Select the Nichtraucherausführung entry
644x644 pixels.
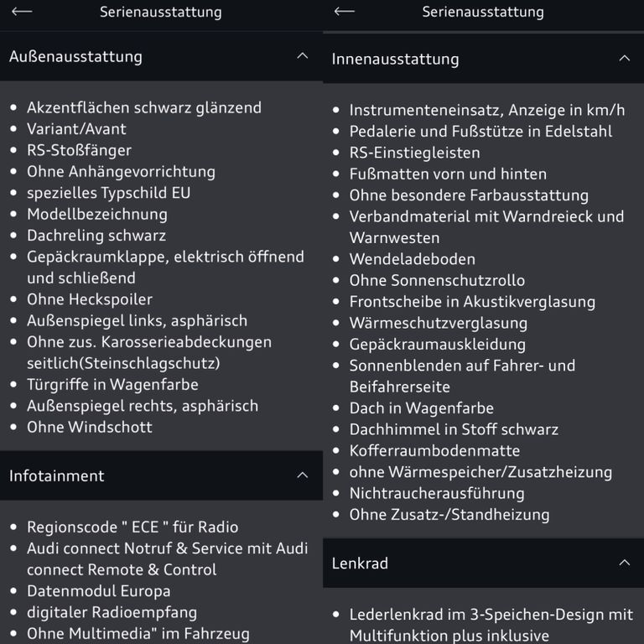point(437,493)
